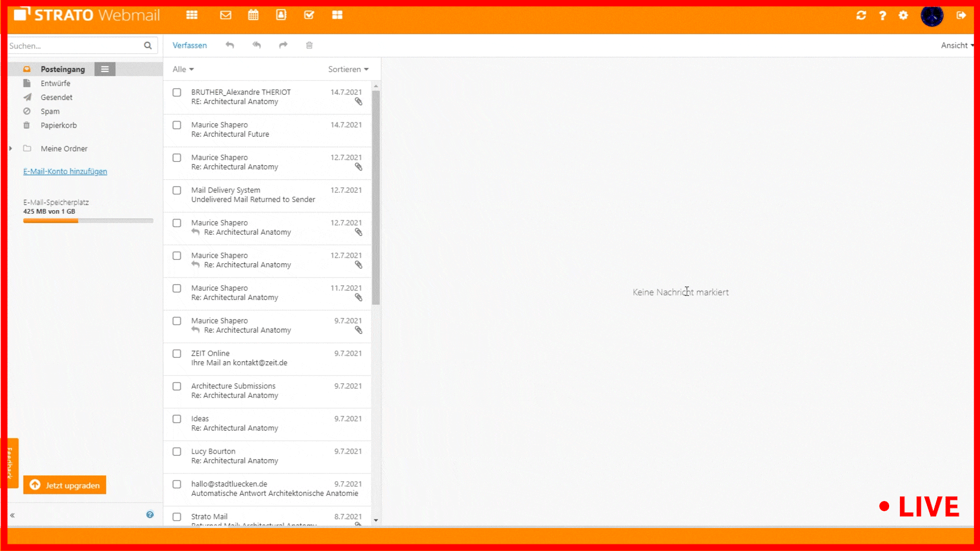Click the forward arrow toolbar icon

(283, 45)
